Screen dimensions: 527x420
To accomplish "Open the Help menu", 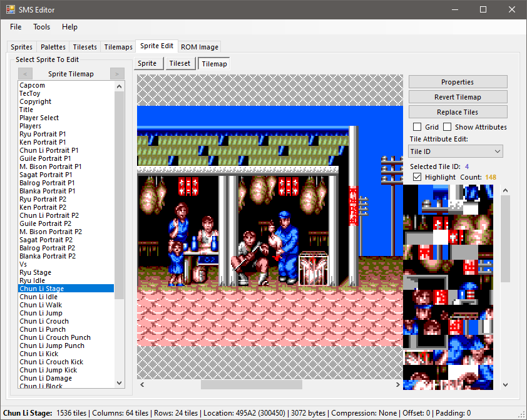I will coord(69,27).
